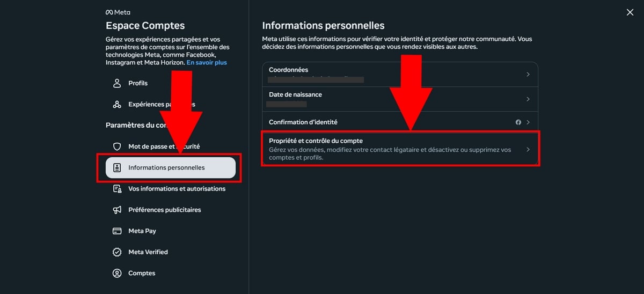Follow the En savoir plus link
The image size is (644, 294).
pyautogui.click(x=207, y=63)
